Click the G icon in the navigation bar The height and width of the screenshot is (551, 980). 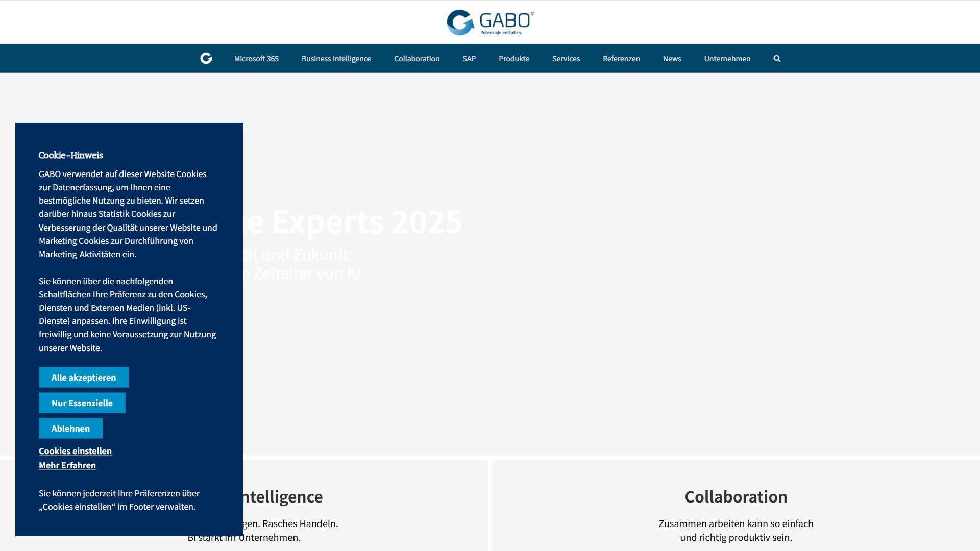point(206,59)
